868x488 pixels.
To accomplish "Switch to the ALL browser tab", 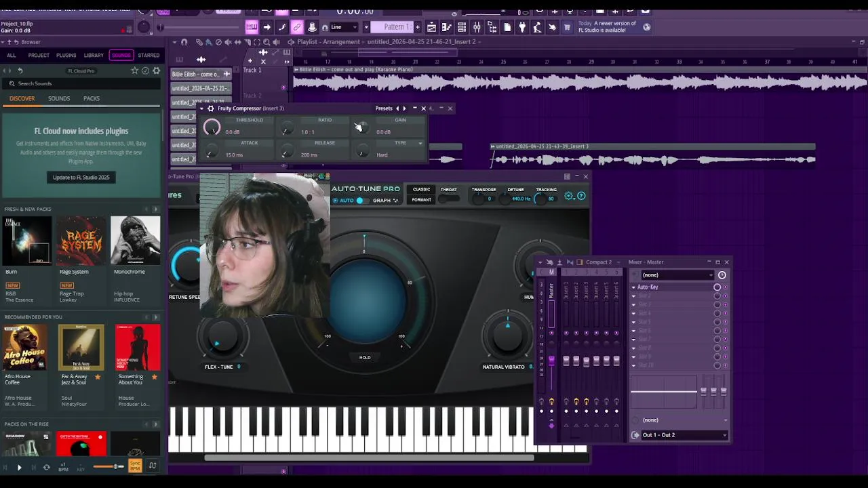I will coord(11,56).
